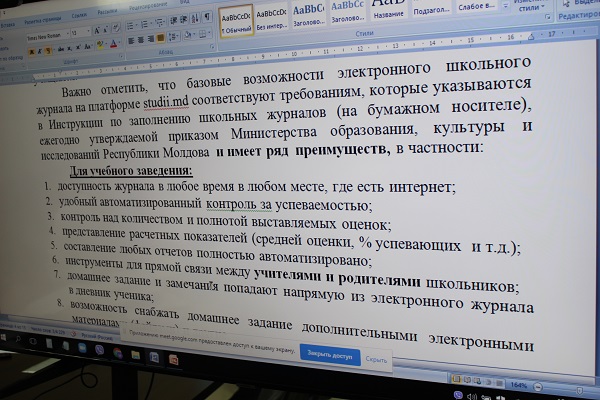Select the Без интервала style
The height and width of the screenshot is (400, 600).
(271, 19)
